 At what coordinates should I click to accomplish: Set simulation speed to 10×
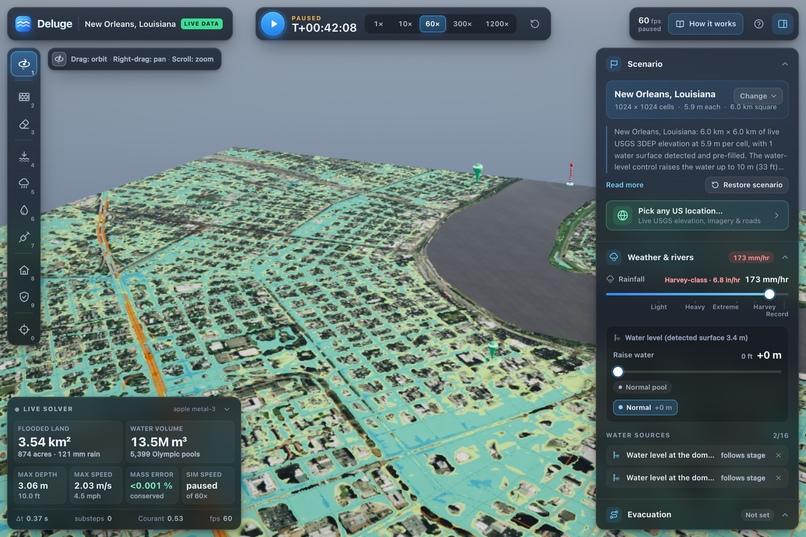click(x=405, y=24)
